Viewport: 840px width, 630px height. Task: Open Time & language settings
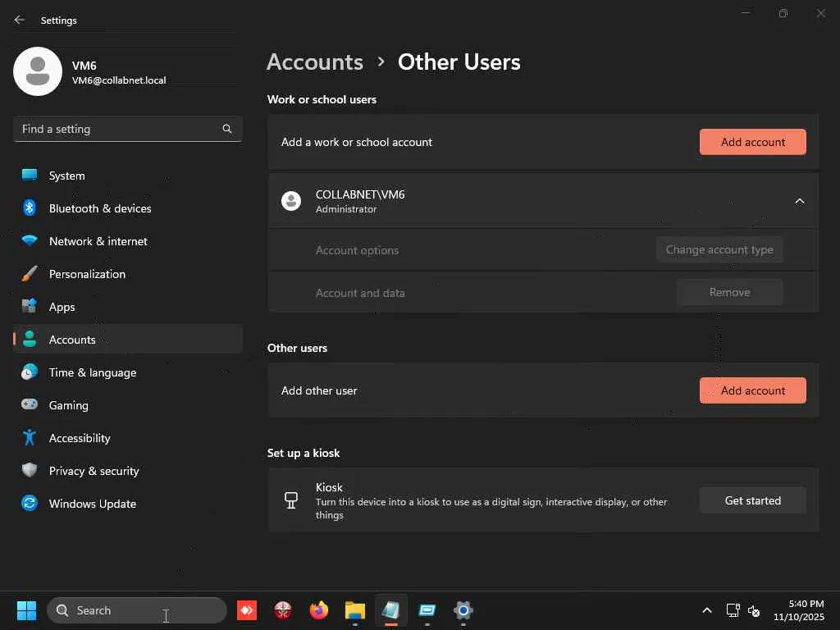tap(92, 372)
